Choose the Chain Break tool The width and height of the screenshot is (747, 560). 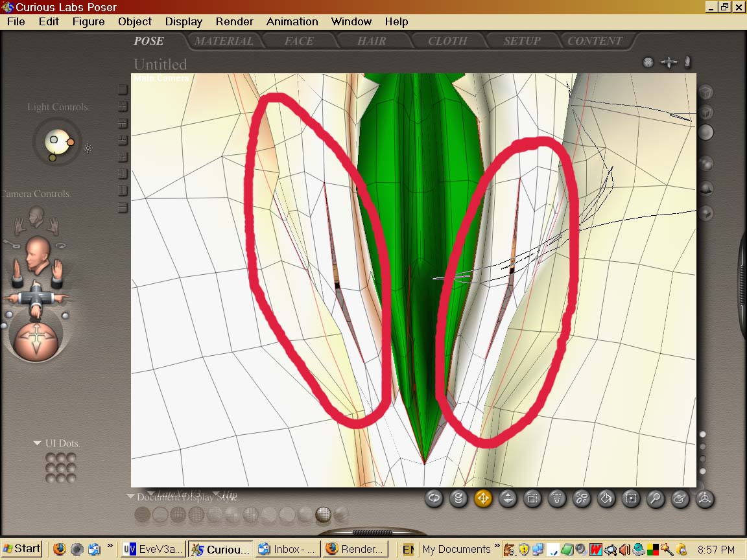(x=582, y=498)
